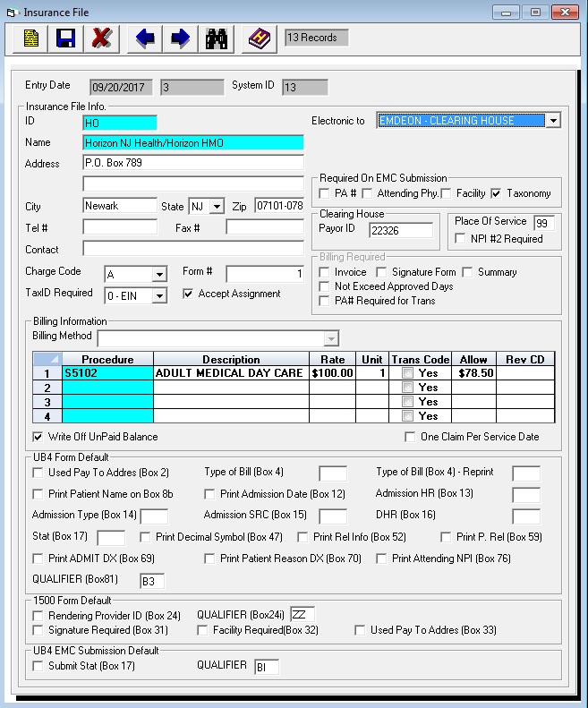Expand the Billing Method dropdown
Screen dimensions: 588x708
coord(331,338)
